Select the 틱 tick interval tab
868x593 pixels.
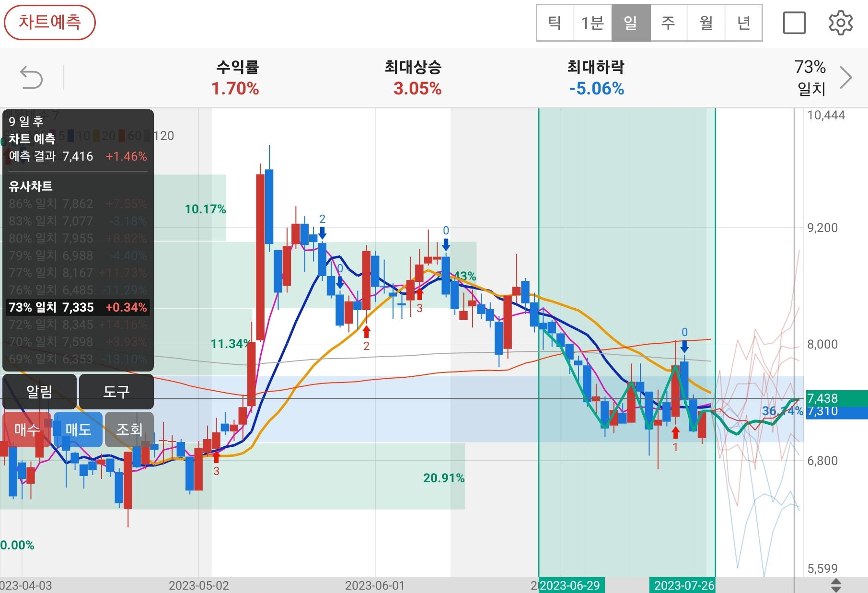(x=555, y=23)
